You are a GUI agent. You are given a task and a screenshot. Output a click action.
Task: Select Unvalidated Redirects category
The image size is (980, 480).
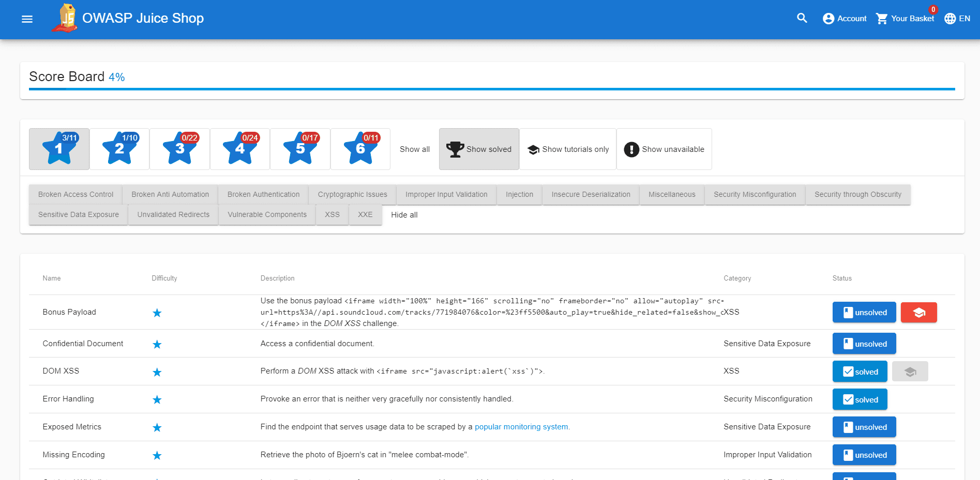(173, 215)
